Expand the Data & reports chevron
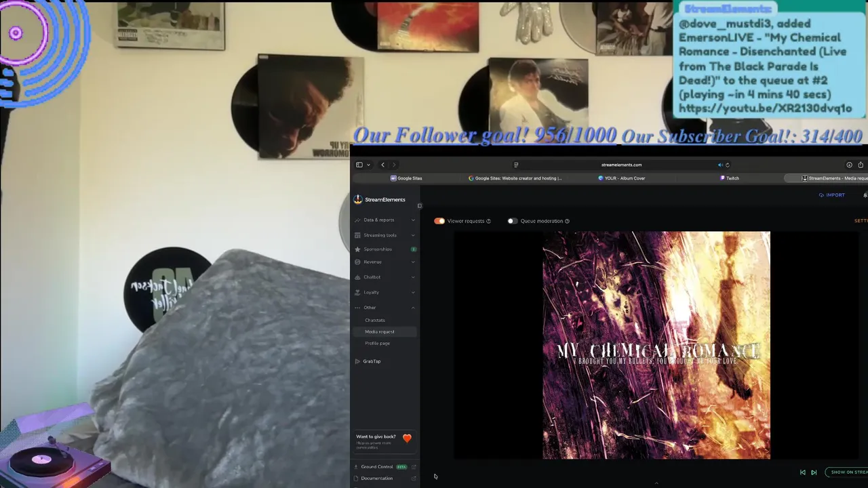This screenshot has height=488, width=868. (x=413, y=220)
